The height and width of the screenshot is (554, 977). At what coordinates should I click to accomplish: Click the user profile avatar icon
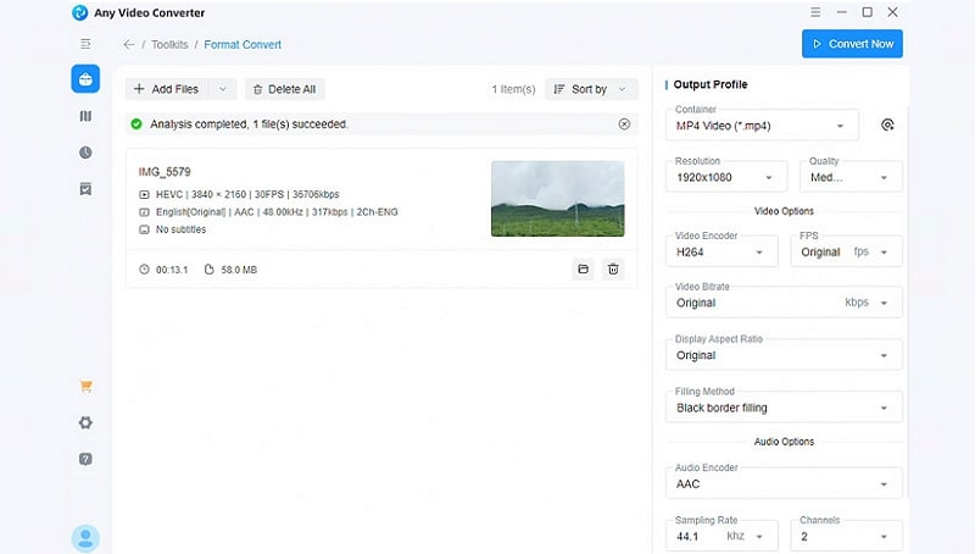[x=85, y=538]
